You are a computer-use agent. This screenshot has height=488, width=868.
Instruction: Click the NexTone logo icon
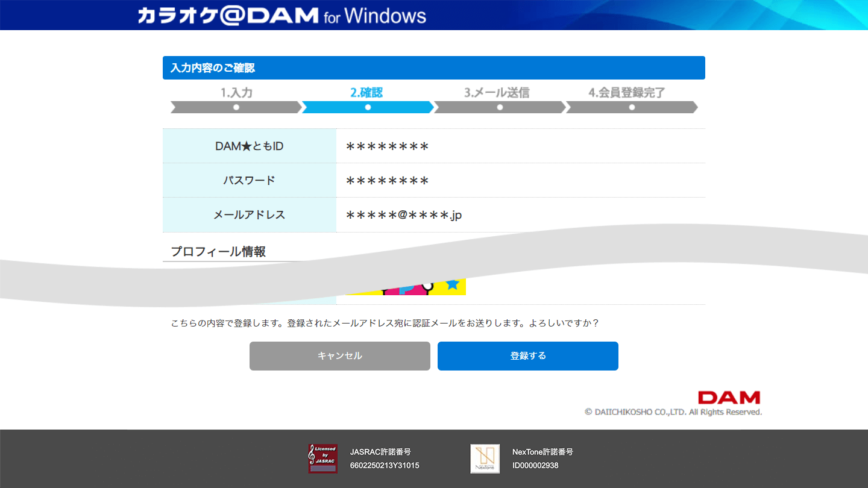click(x=485, y=458)
